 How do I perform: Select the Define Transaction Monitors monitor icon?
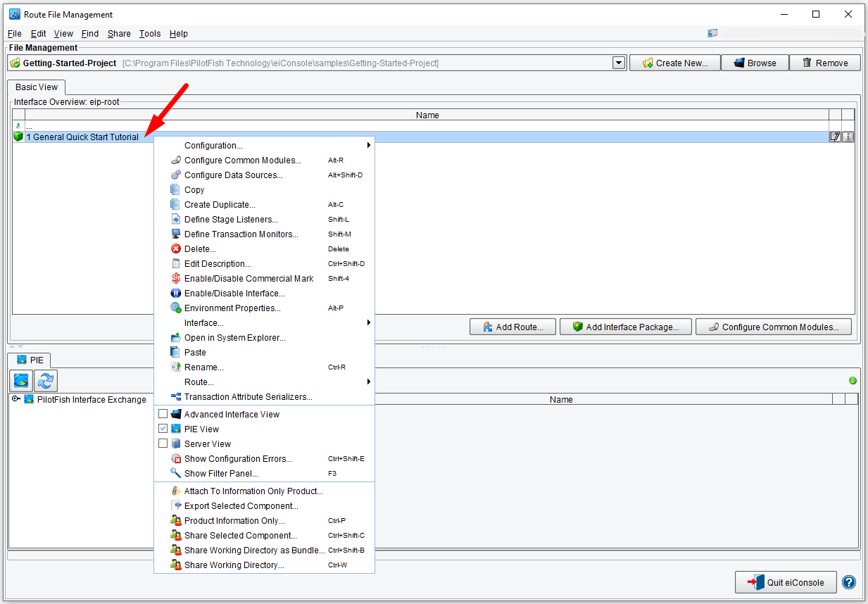(176, 234)
